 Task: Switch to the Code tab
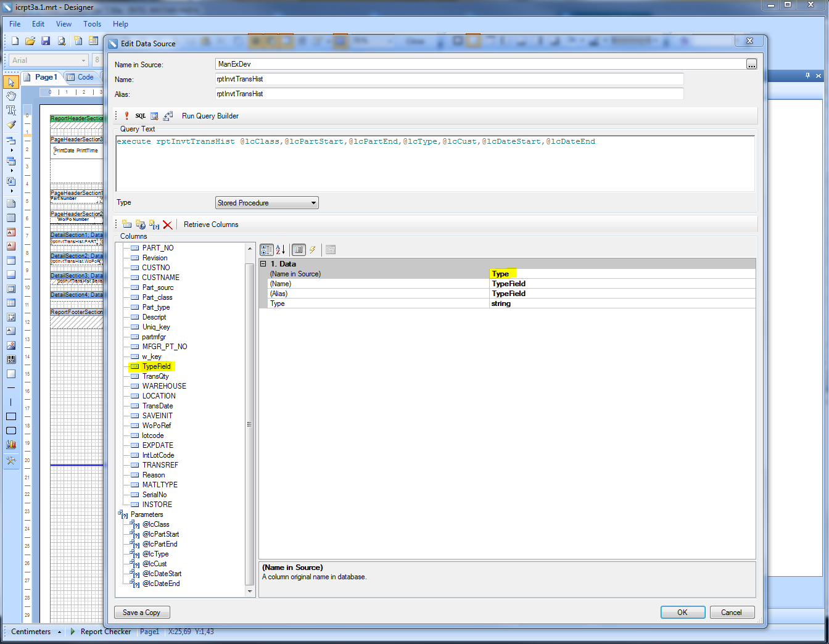click(80, 77)
